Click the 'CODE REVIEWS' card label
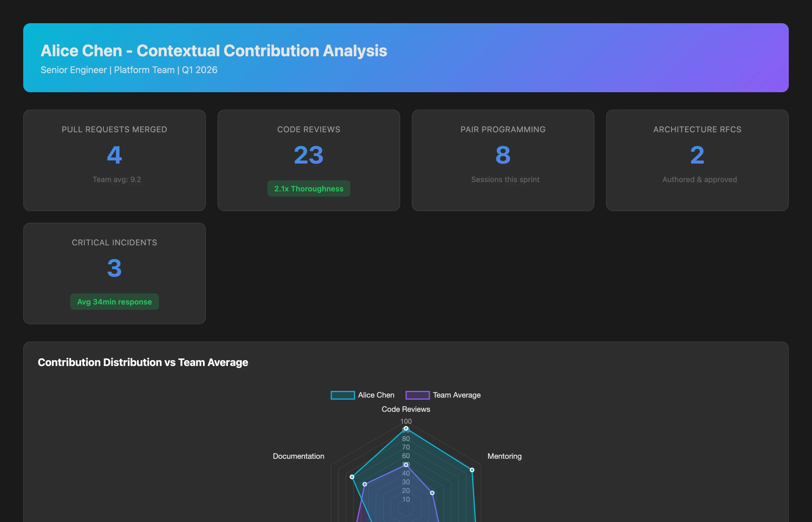Image resolution: width=812 pixels, height=522 pixels. click(309, 129)
